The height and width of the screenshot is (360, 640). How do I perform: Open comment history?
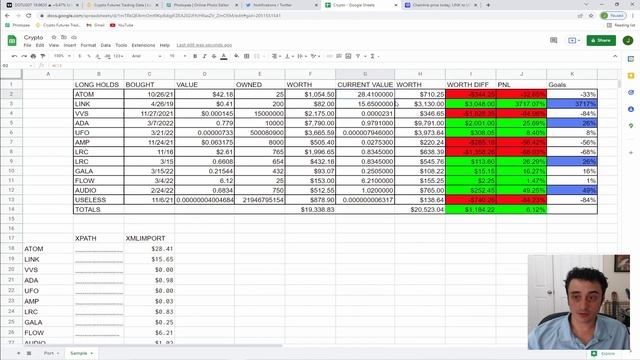(553, 40)
